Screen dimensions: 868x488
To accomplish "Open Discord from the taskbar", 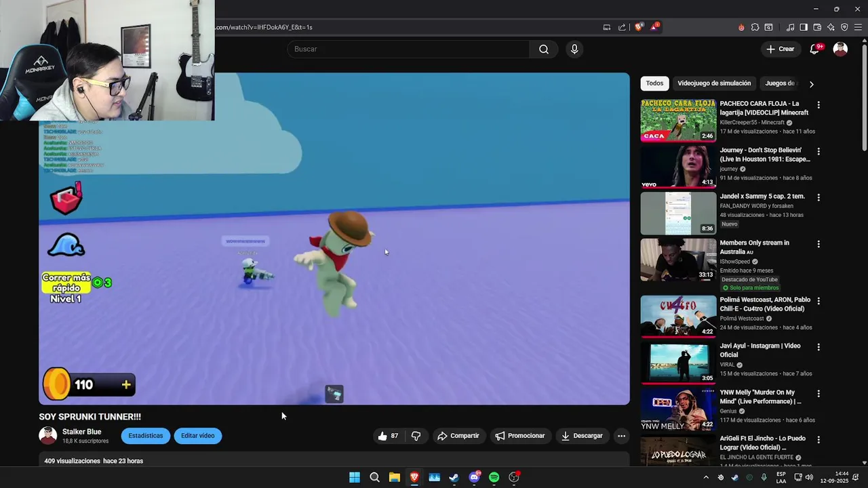I will tap(474, 477).
